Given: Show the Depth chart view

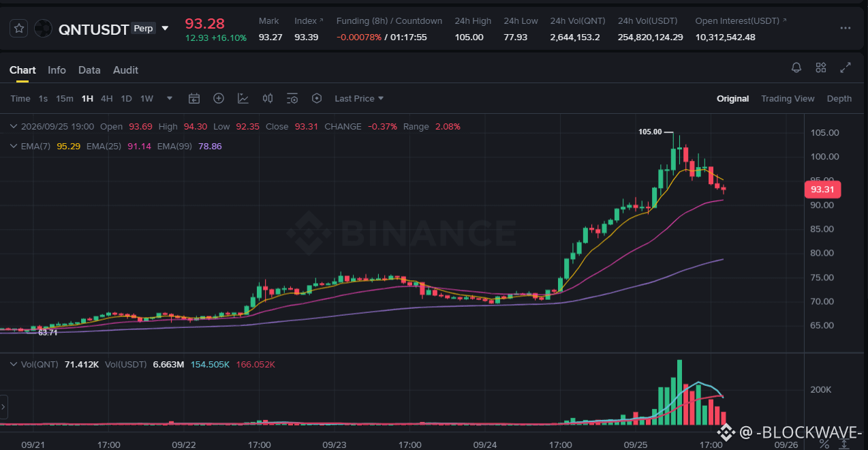Looking at the screenshot, I should pyautogui.click(x=839, y=98).
